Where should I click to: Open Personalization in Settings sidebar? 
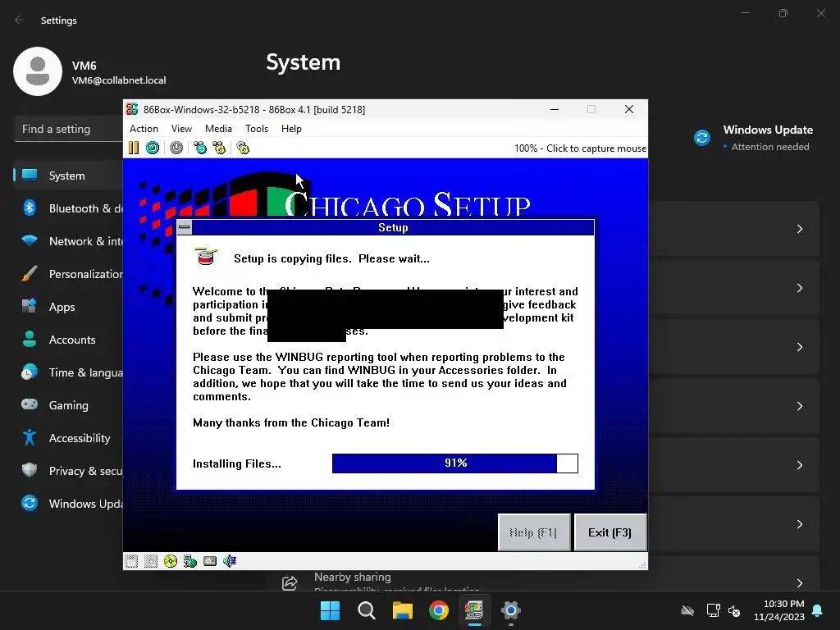pos(68,274)
